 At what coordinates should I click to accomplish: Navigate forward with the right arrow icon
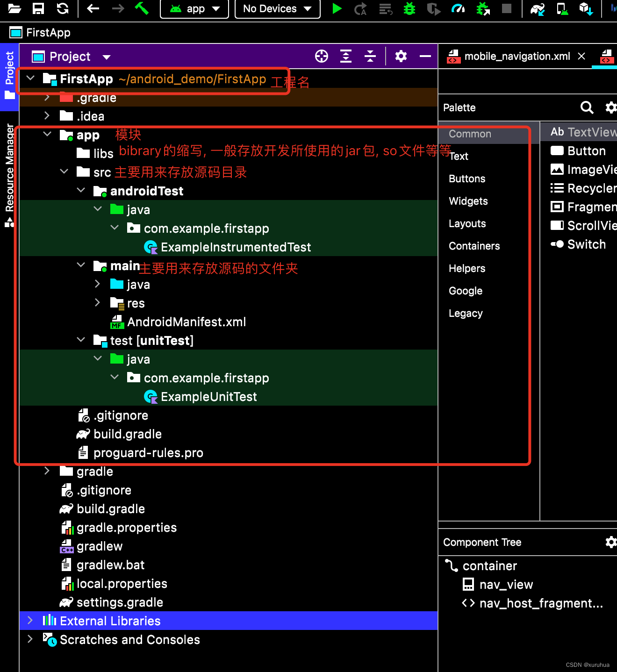pyautogui.click(x=118, y=8)
